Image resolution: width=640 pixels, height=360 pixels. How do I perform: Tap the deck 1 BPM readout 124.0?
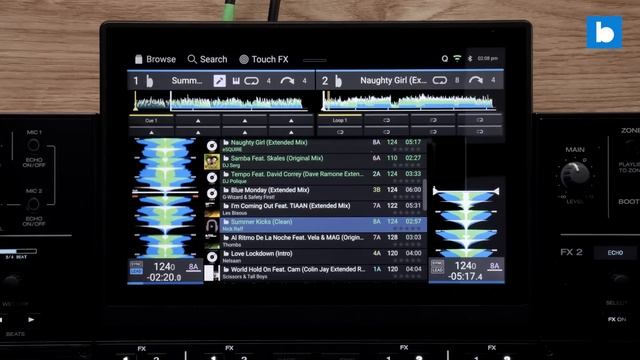(164, 267)
